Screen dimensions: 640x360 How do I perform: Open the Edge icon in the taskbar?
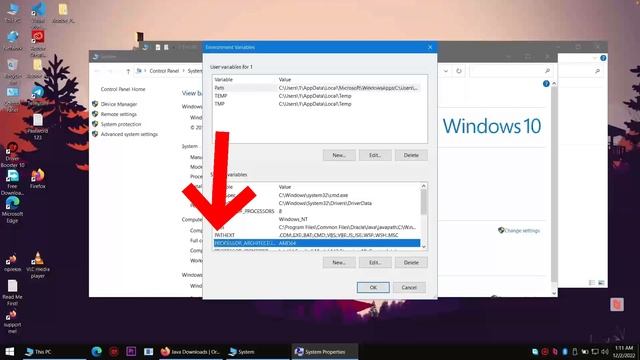coord(97,351)
